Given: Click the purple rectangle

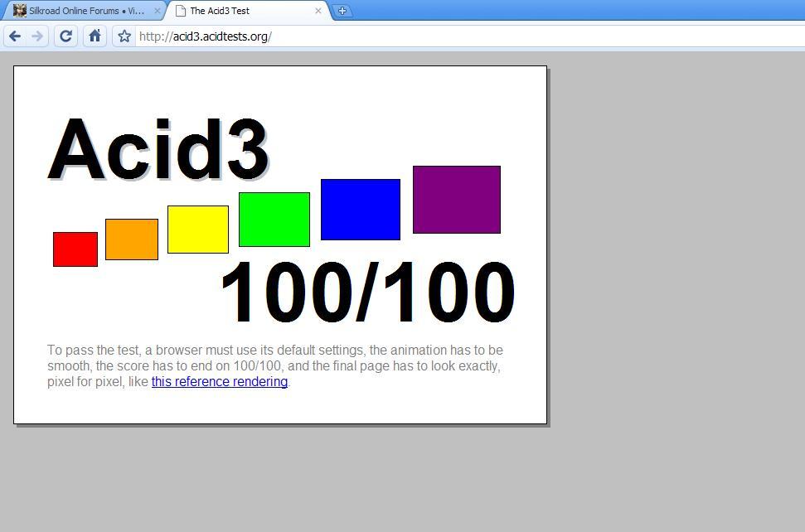Looking at the screenshot, I should (456, 199).
